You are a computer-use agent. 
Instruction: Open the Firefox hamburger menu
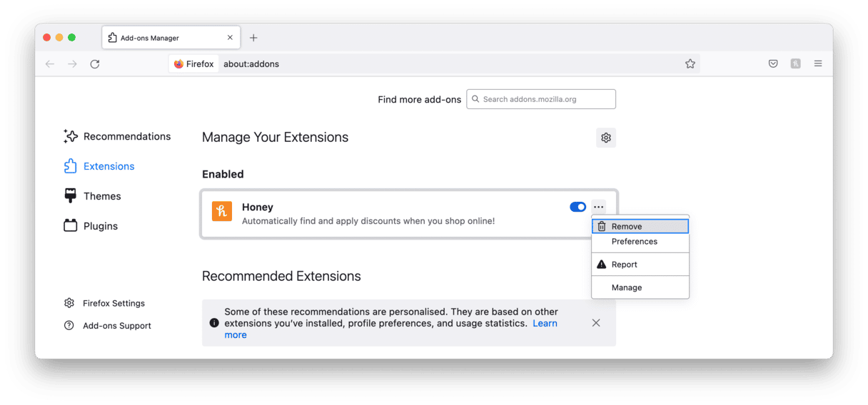818,64
